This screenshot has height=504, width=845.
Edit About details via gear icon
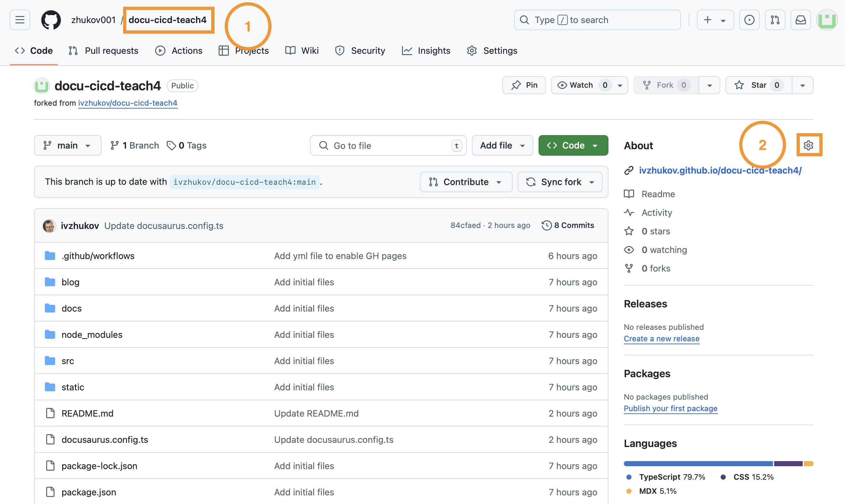point(808,145)
